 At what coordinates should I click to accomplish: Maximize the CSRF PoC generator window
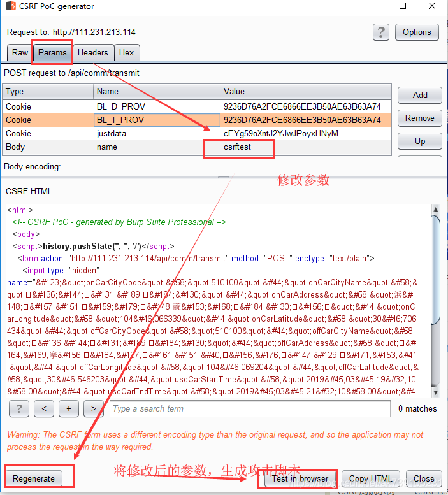(403, 6)
